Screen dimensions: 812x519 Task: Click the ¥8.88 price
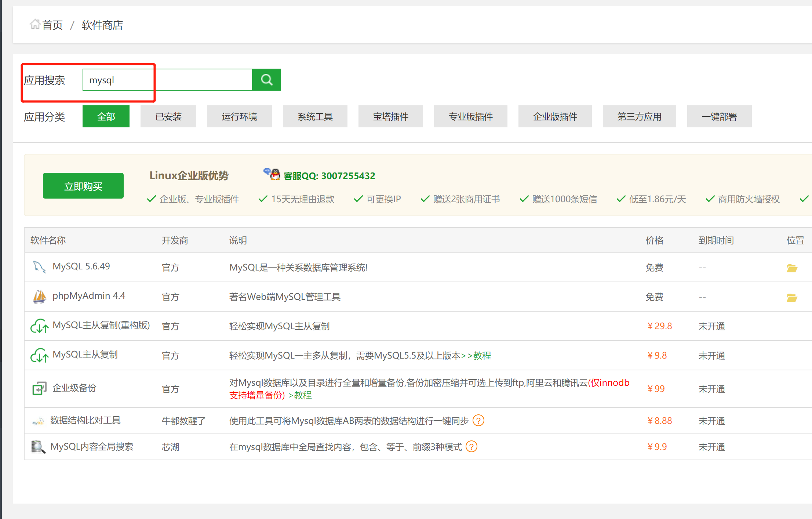click(659, 421)
